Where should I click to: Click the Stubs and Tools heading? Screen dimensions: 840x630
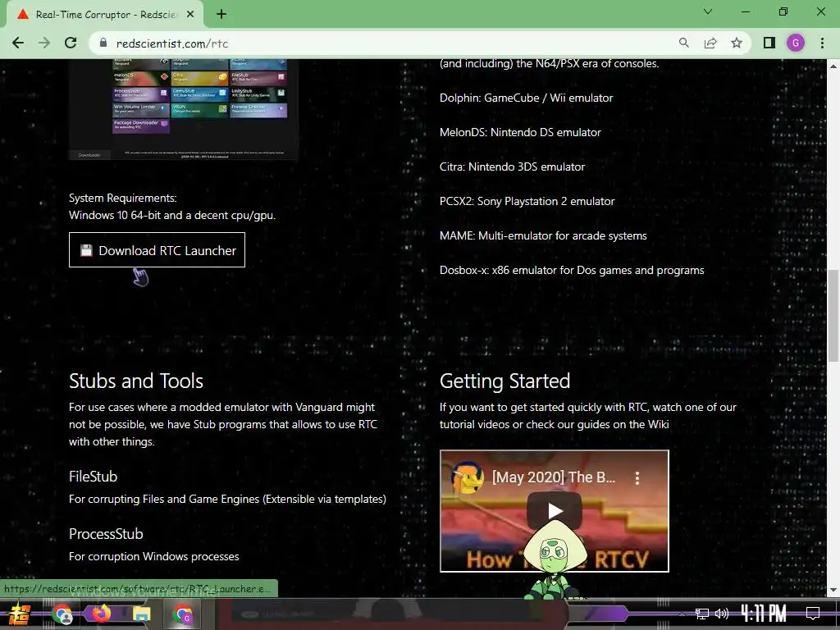(x=136, y=381)
